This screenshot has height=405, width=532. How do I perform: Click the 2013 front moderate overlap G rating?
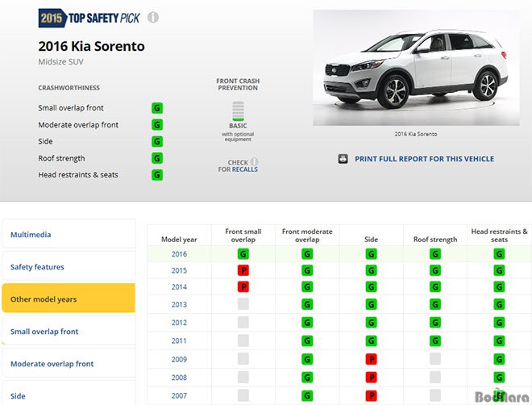pos(307,304)
